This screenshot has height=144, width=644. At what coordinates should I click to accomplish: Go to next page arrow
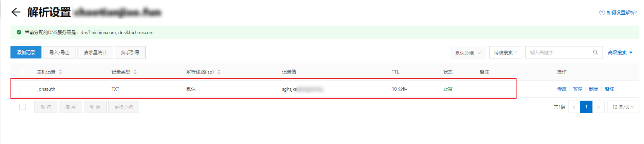pos(598,107)
